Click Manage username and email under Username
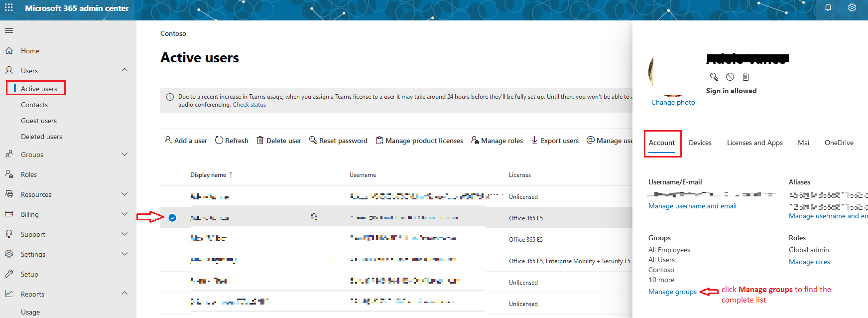 point(692,206)
